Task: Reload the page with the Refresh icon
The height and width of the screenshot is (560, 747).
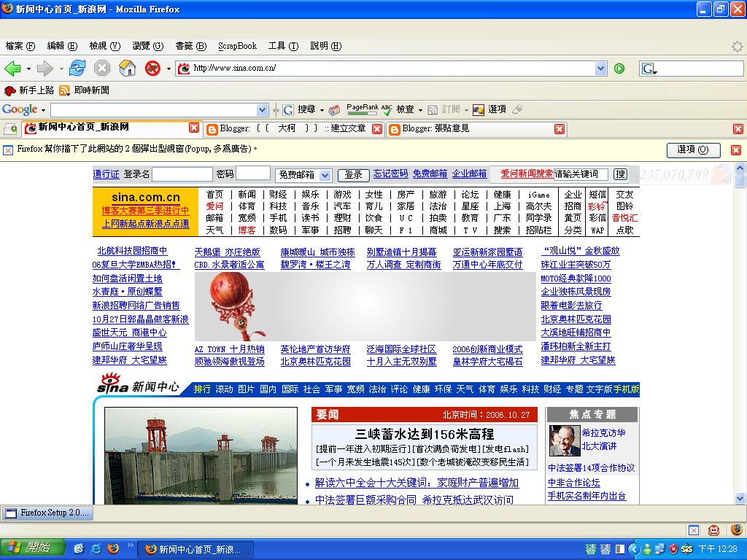Action: 77,69
